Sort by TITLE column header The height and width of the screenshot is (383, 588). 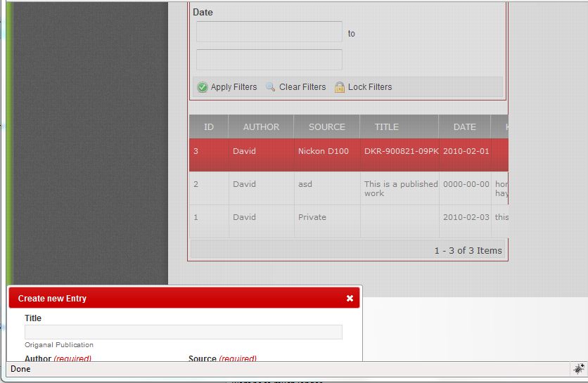(386, 127)
